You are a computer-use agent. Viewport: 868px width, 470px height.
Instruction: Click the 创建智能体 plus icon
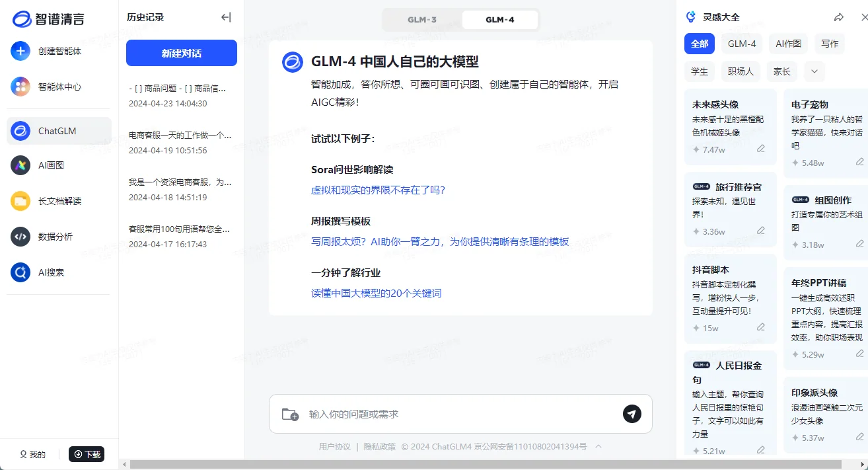[20, 51]
